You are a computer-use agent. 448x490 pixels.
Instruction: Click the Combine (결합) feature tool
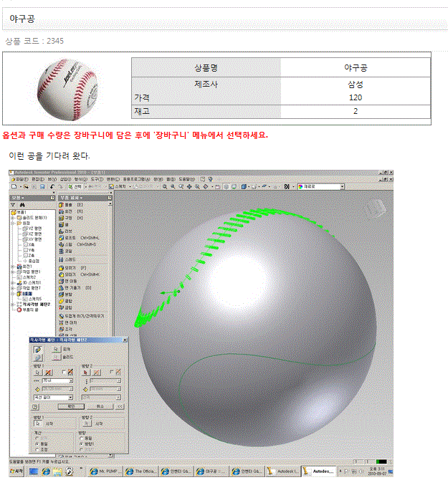pyautogui.click(x=65, y=301)
